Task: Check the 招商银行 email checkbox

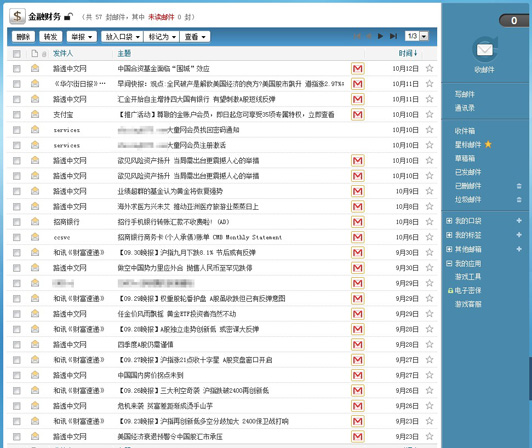Action: (x=16, y=222)
